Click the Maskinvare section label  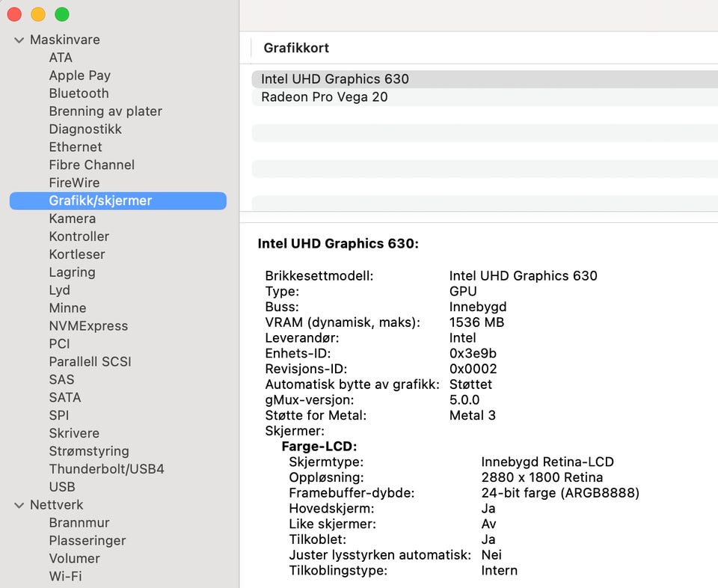(x=65, y=40)
